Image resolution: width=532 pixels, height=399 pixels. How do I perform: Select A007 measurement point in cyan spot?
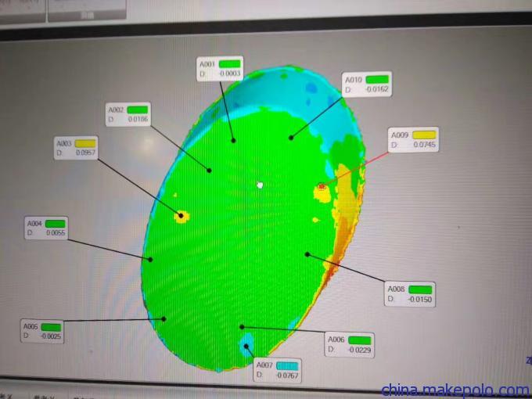[x=246, y=347]
